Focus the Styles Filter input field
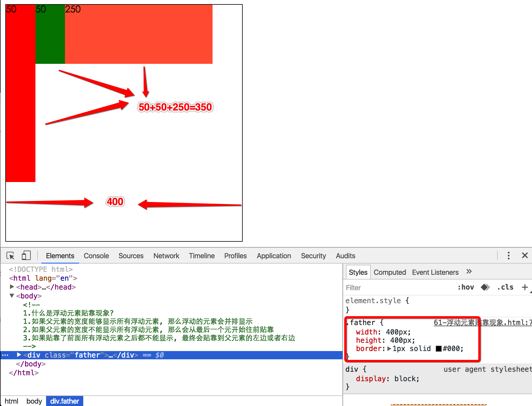Image resolution: width=532 pixels, height=406 pixels. click(399, 288)
